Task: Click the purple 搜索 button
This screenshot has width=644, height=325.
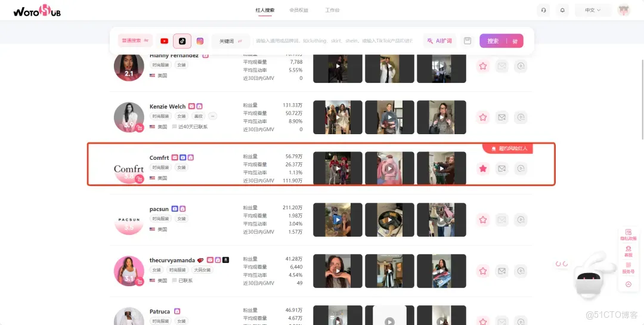Action: click(493, 41)
